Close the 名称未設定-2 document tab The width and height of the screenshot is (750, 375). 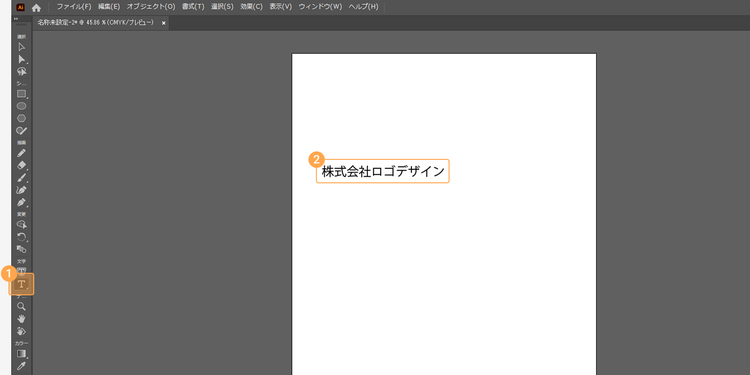164,23
